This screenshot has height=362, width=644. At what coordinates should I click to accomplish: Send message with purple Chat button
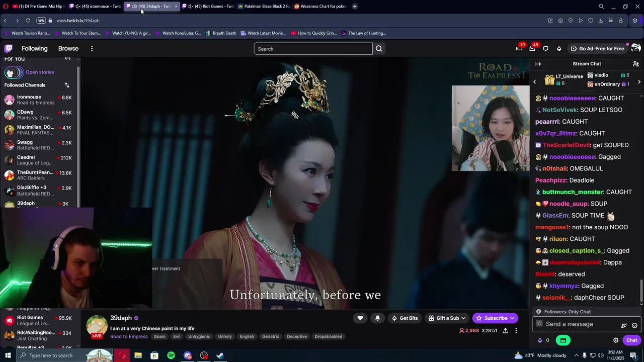[632, 340]
